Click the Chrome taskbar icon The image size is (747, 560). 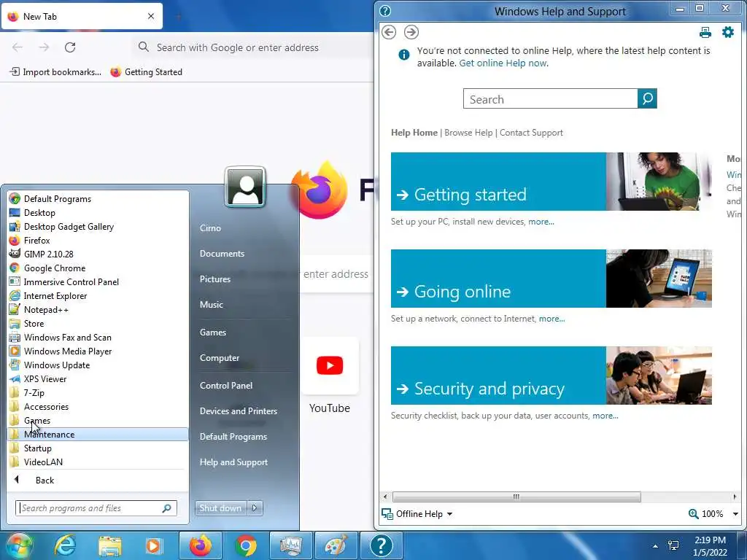(246, 545)
